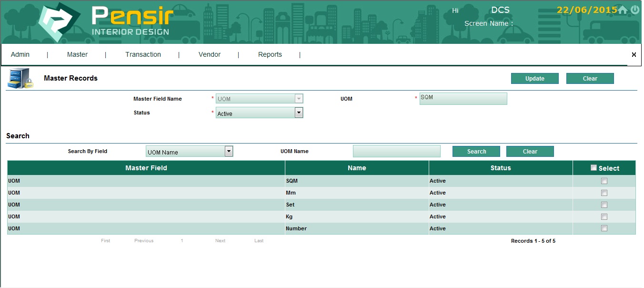Open the Status dropdown
The width and height of the screenshot is (644, 288).
click(x=299, y=113)
